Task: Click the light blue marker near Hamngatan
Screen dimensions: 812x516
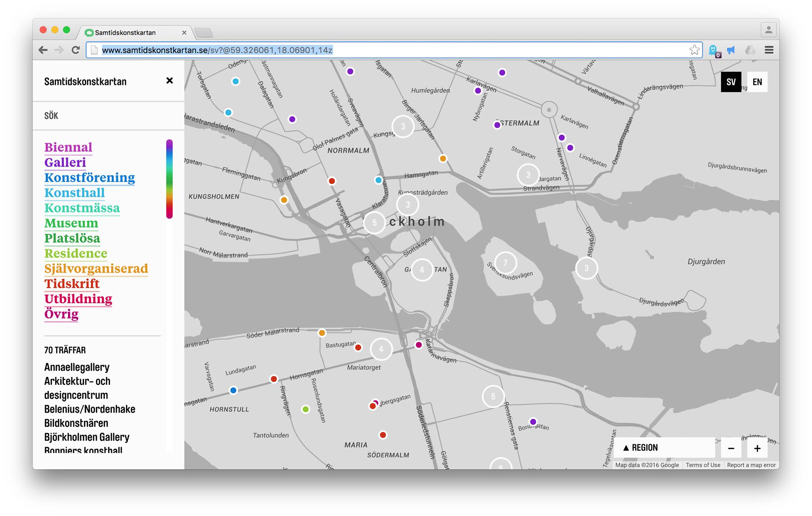Action: tap(379, 180)
